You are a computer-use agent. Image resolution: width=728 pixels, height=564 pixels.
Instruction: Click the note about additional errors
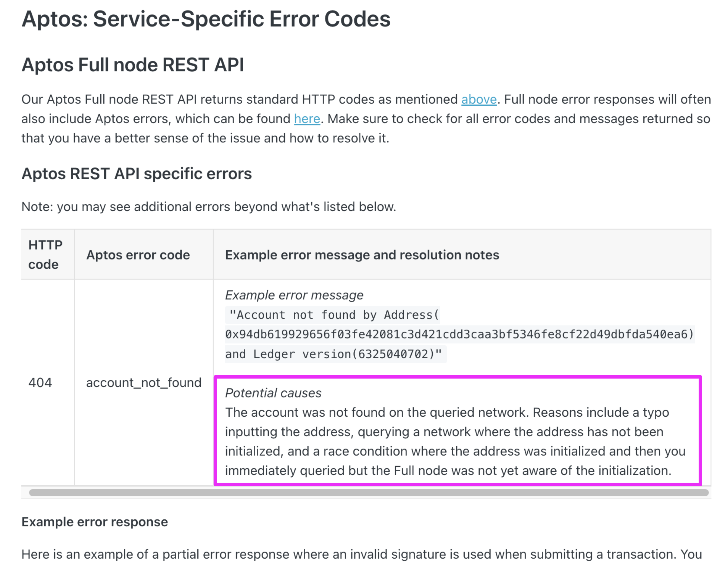click(209, 207)
